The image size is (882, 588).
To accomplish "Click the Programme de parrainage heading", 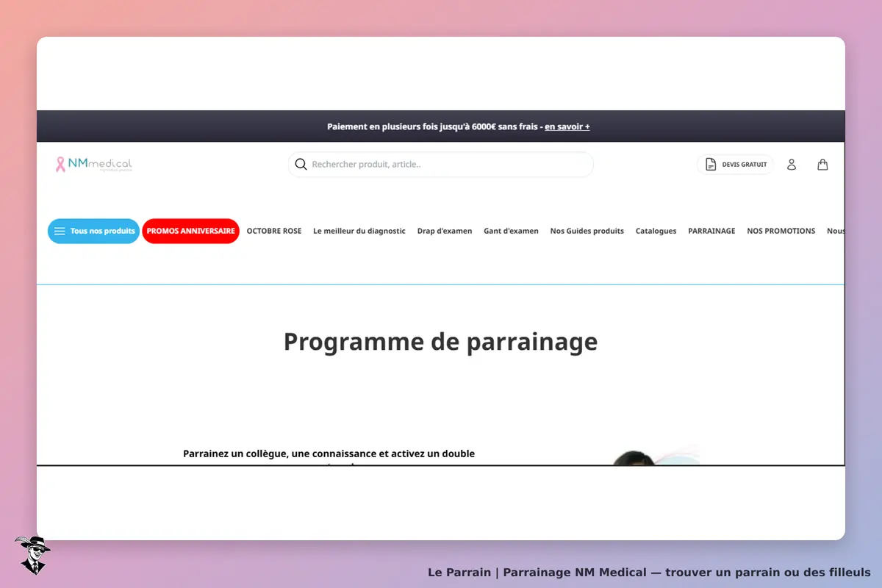I will pos(441,342).
